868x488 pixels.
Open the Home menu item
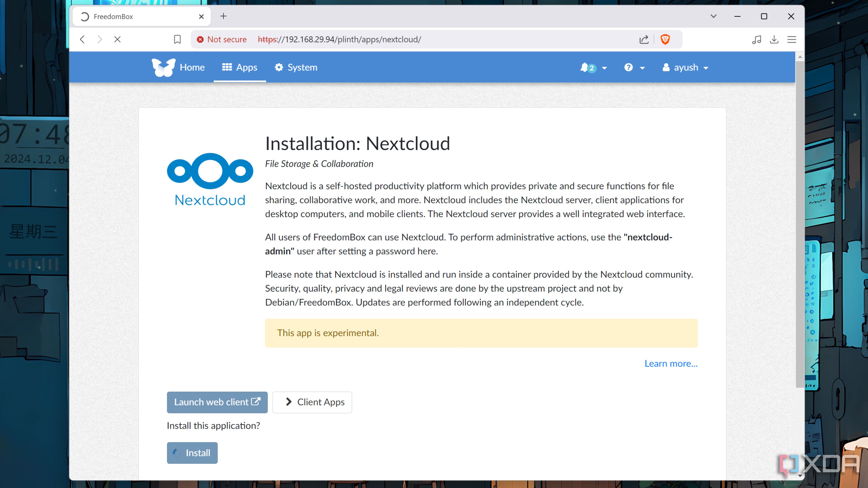192,67
